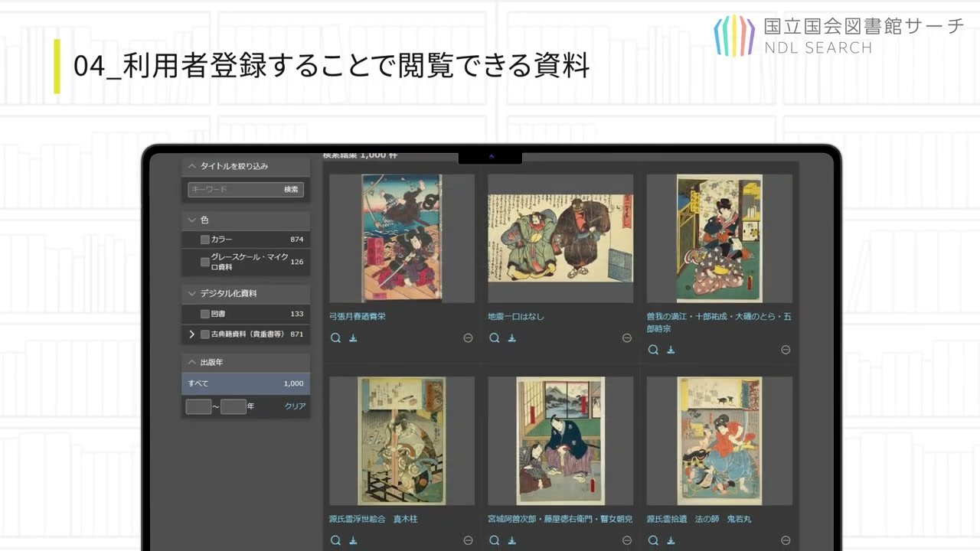Click magnifier icon under 地震一口はなし
The height and width of the screenshot is (551, 980).
click(495, 338)
